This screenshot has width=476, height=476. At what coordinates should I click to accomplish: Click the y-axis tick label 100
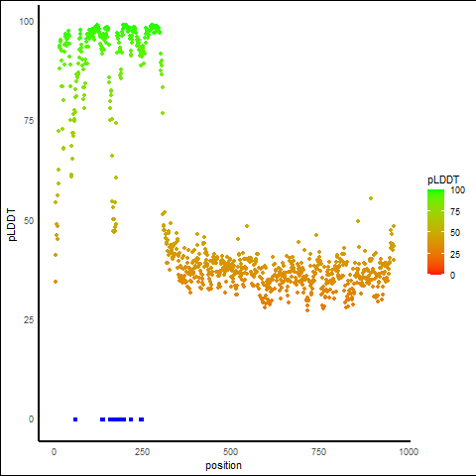click(x=27, y=22)
